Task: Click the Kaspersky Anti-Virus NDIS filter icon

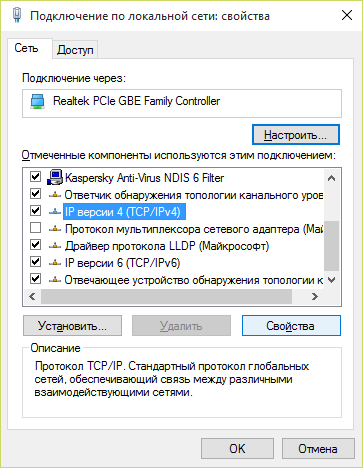Action: point(55,177)
